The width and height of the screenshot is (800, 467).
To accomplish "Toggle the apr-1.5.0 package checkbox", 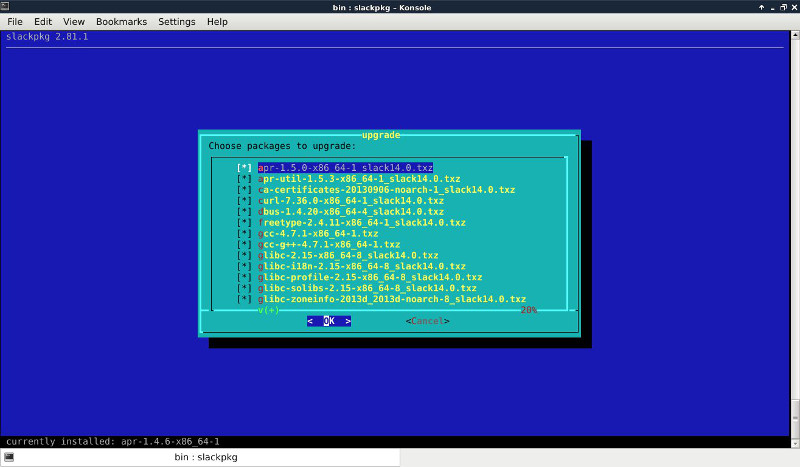I will coord(244,167).
